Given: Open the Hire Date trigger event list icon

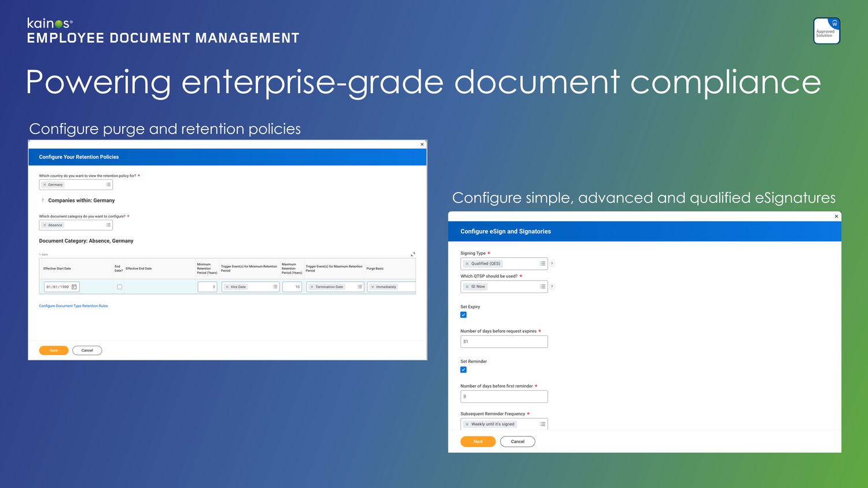Looking at the screenshot, I should click(275, 286).
